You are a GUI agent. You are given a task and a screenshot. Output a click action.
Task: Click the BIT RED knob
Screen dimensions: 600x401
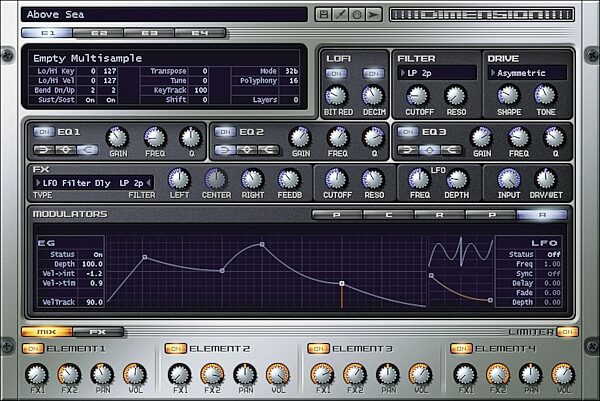336,95
